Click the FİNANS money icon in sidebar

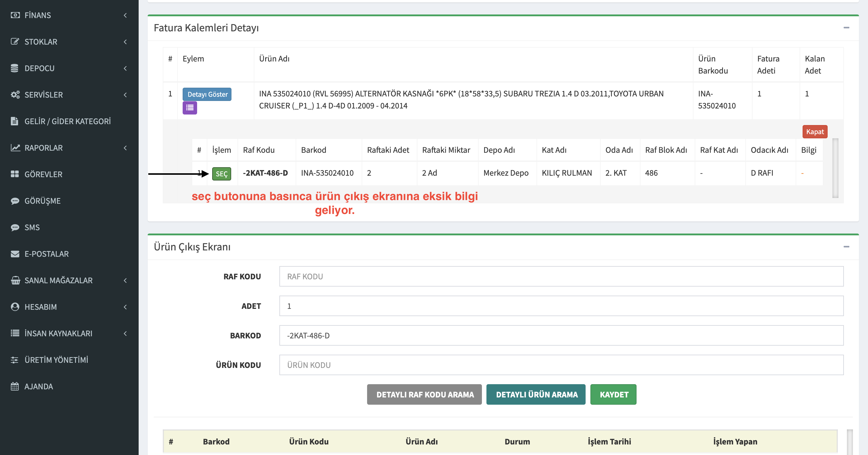click(15, 15)
